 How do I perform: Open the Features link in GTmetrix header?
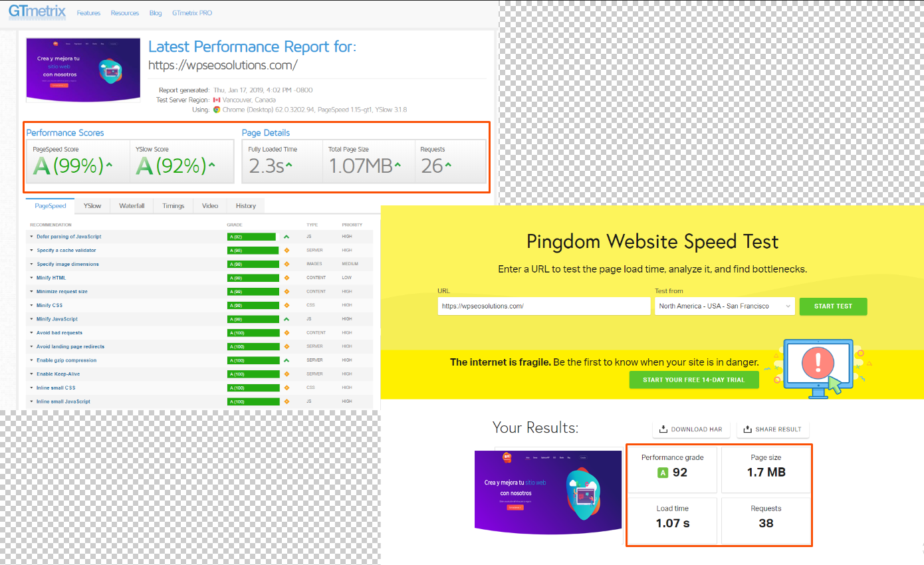tap(88, 13)
